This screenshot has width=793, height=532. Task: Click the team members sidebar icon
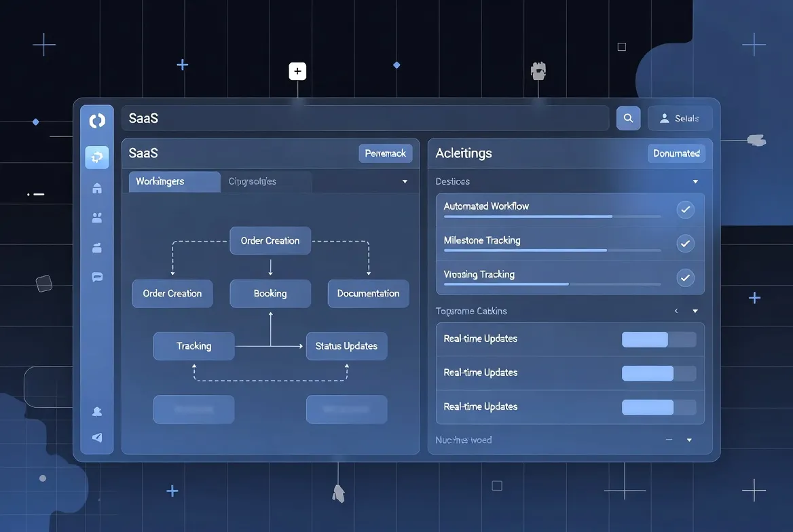(x=97, y=218)
